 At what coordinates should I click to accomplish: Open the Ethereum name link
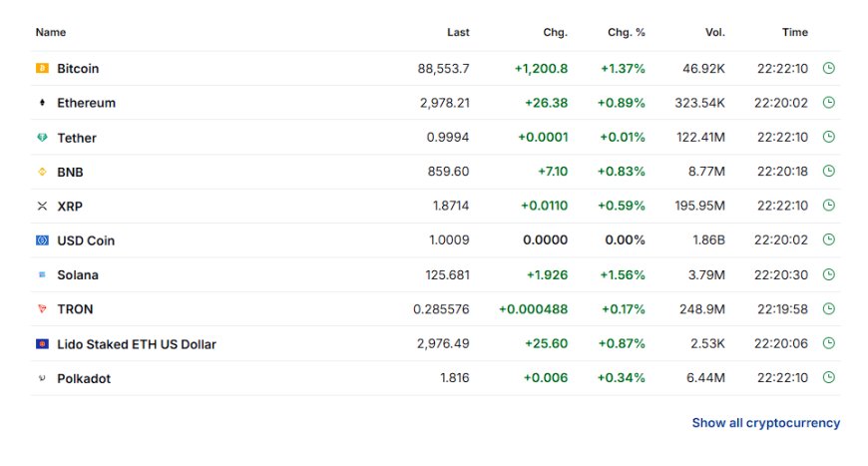[x=87, y=103]
